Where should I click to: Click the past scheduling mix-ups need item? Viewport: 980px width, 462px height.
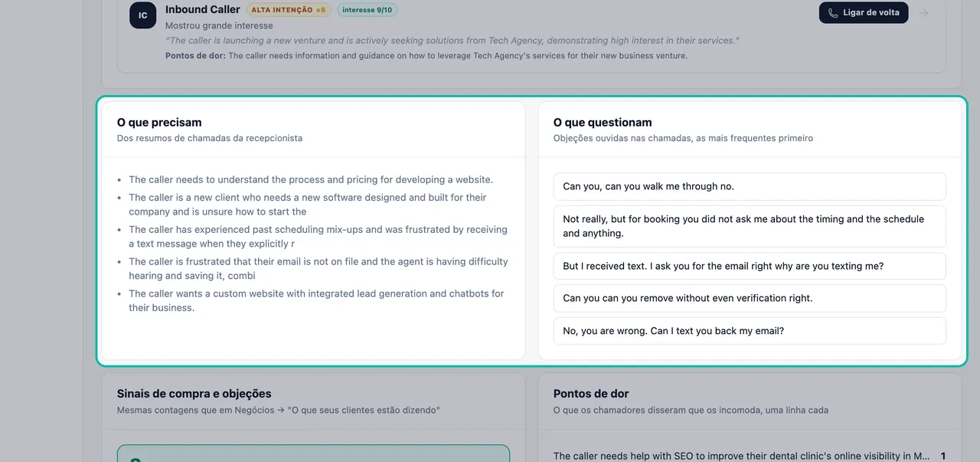318,236
